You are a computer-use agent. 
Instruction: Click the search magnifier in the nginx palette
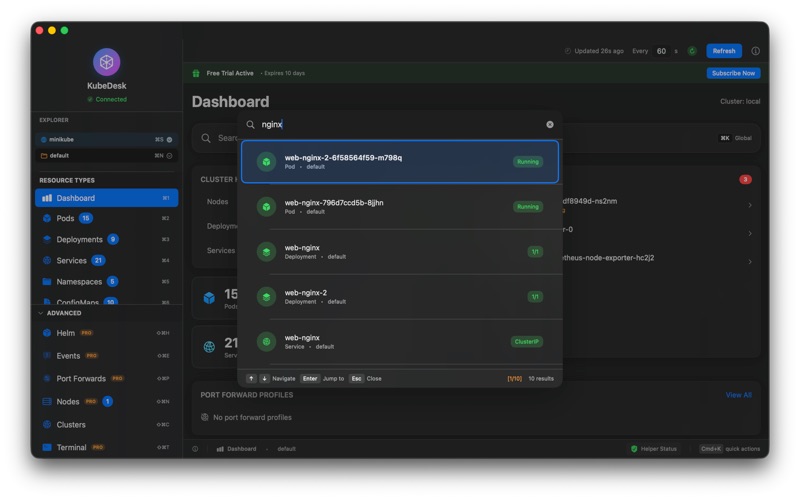click(x=251, y=124)
